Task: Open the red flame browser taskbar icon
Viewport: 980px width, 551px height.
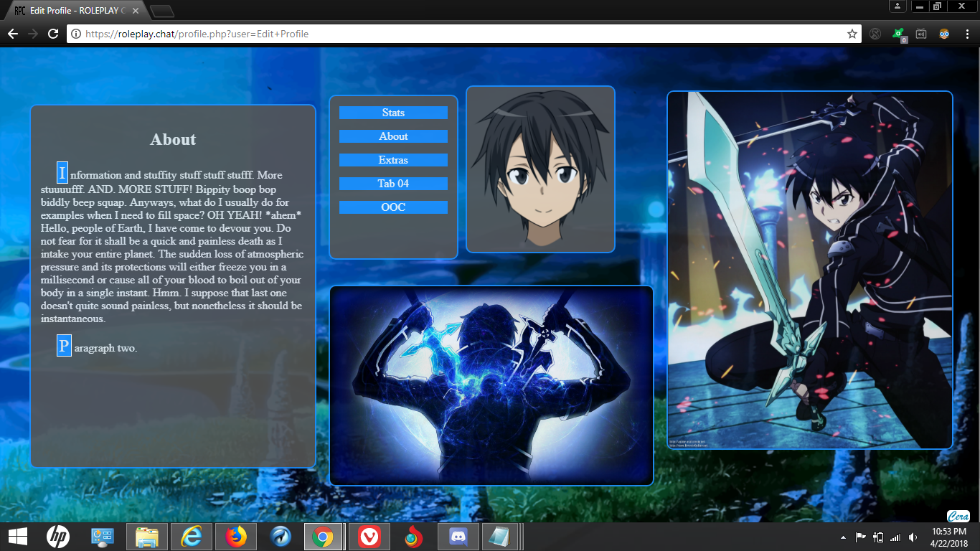Action: (413, 537)
